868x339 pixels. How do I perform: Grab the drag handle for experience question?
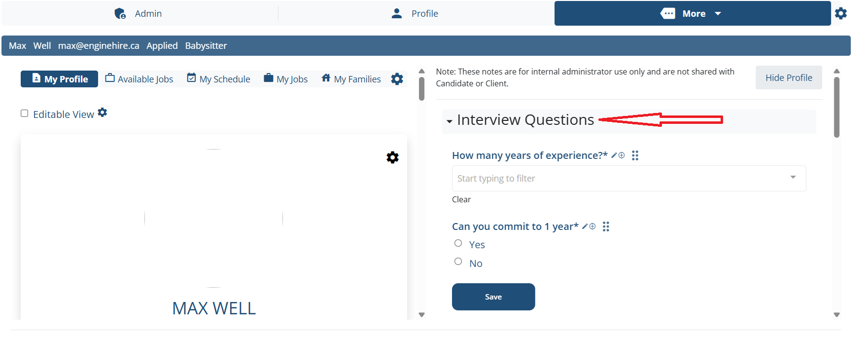click(635, 155)
